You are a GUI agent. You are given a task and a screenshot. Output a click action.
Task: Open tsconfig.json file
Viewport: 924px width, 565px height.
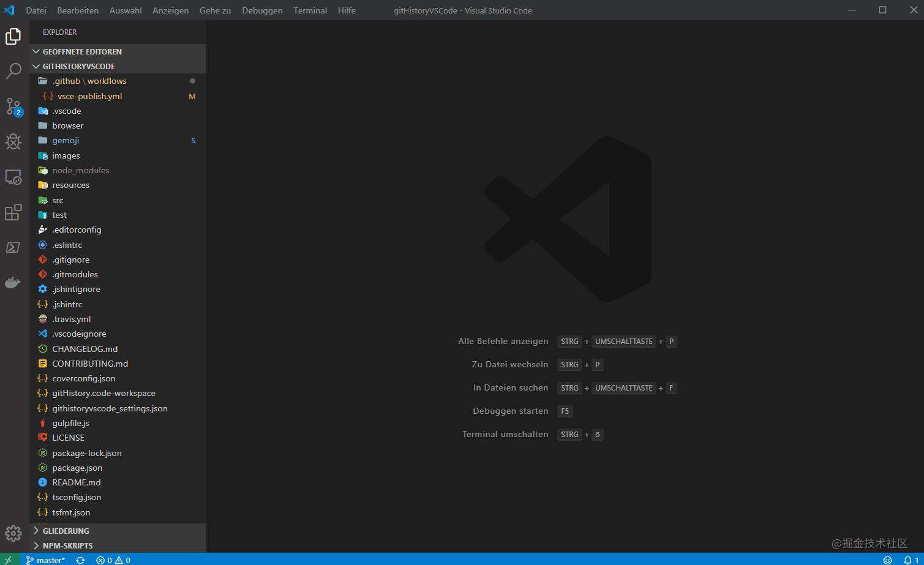[118, 497]
